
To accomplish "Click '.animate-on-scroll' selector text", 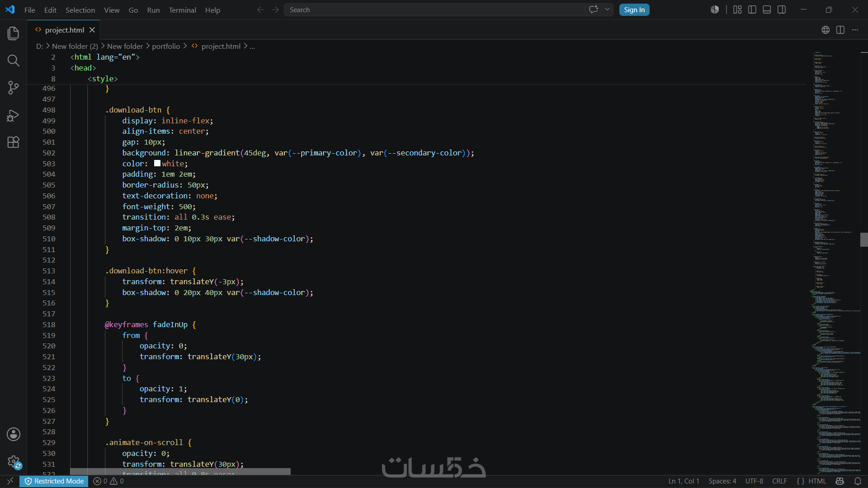I will (x=144, y=442).
